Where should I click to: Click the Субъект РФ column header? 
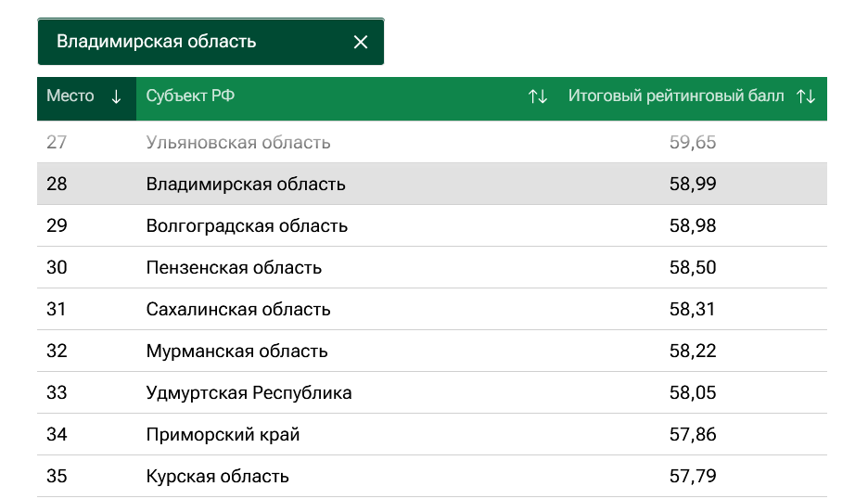[x=347, y=98]
